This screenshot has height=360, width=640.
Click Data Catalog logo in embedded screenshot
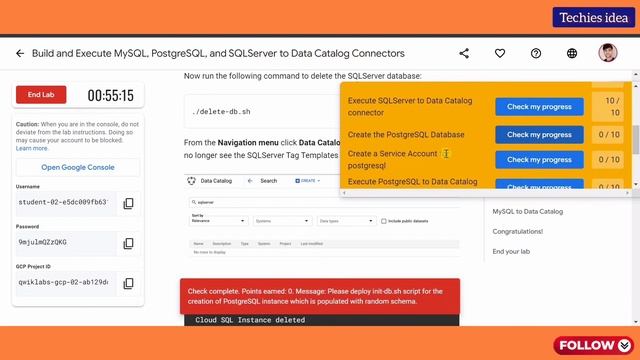point(191,181)
